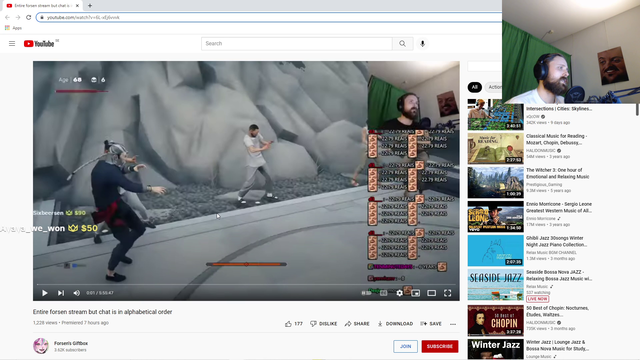Image resolution: width=640 pixels, height=360 pixels.
Task: Skip to the next video
Action: pyautogui.click(x=60, y=293)
